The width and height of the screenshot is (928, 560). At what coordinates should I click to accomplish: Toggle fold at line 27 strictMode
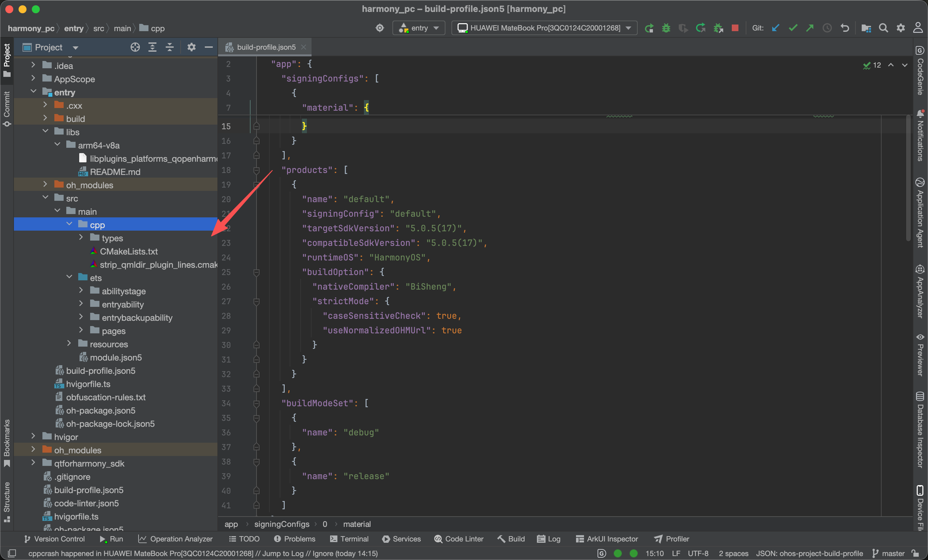tap(257, 301)
